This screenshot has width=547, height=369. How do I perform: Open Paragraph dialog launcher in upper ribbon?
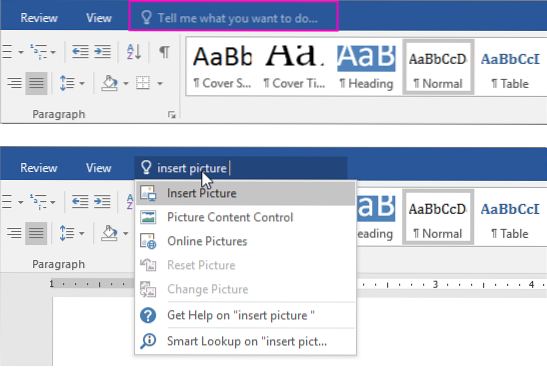click(172, 114)
